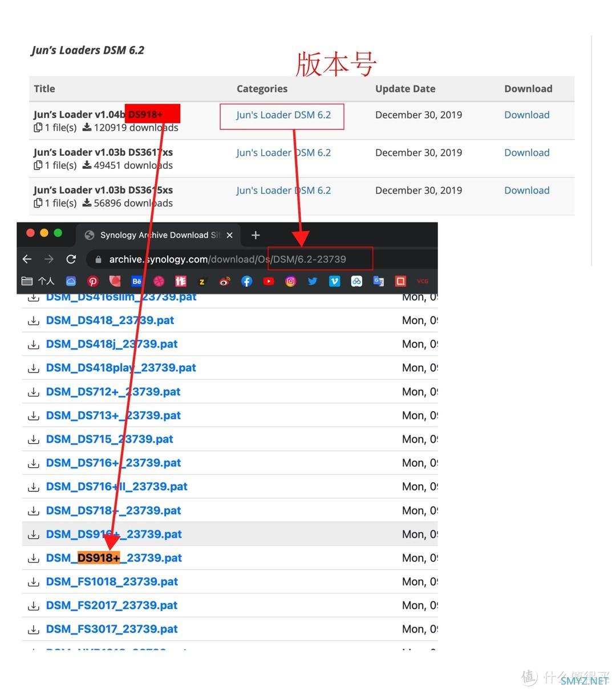Viewport: 616px width, 692px height.
Task: Open category link in DS918+ row
Action: (x=283, y=115)
